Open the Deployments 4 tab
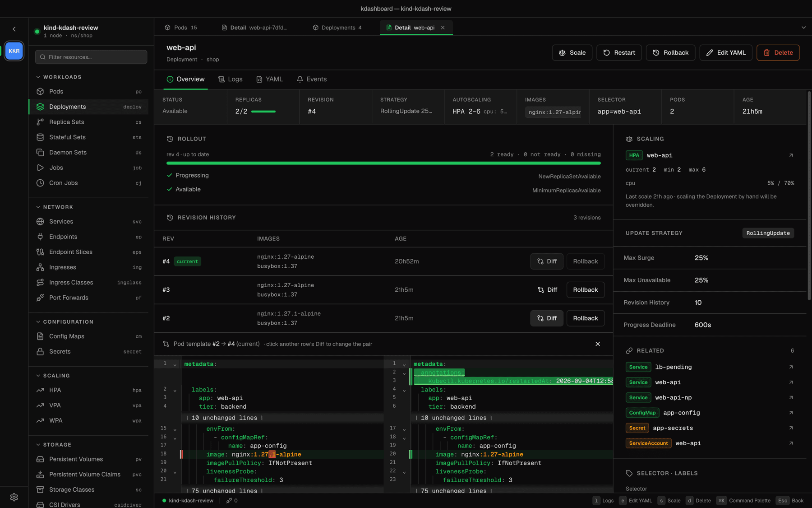The image size is (812, 508). coord(337,28)
